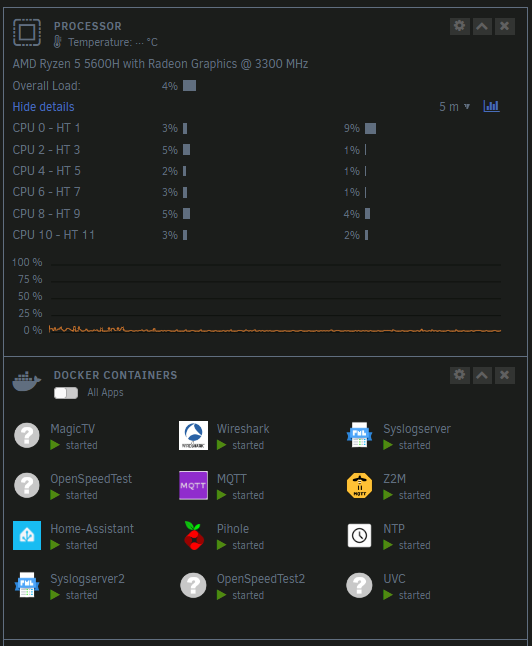Click the UVC container name
Image resolution: width=532 pixels, height=646 pixels.
point(394,579)
